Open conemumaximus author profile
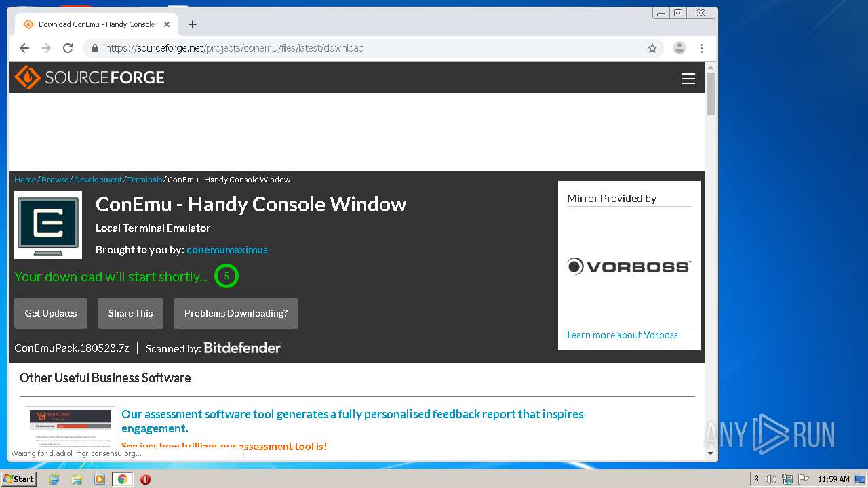The width and height of the screenshot is (868, 488). point(227,250)
